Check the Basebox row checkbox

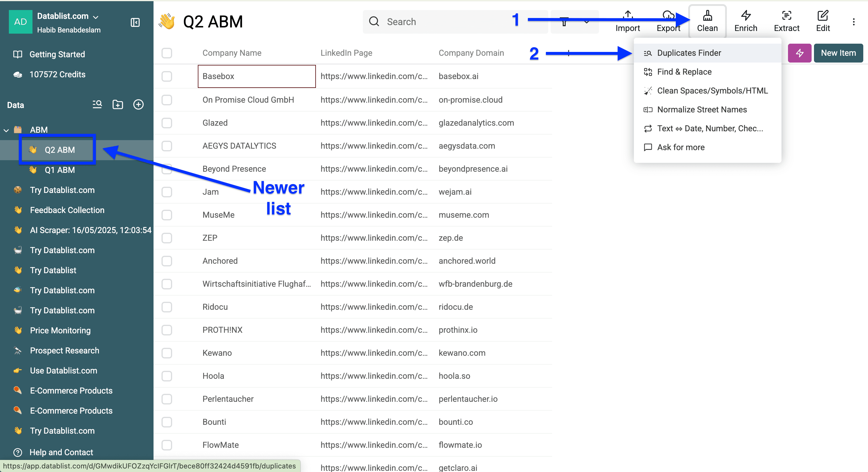167,76
